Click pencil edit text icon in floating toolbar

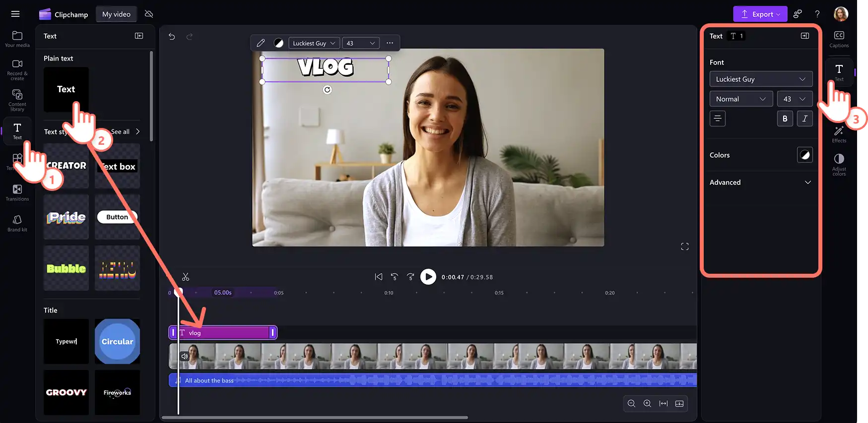click(261, 43)
